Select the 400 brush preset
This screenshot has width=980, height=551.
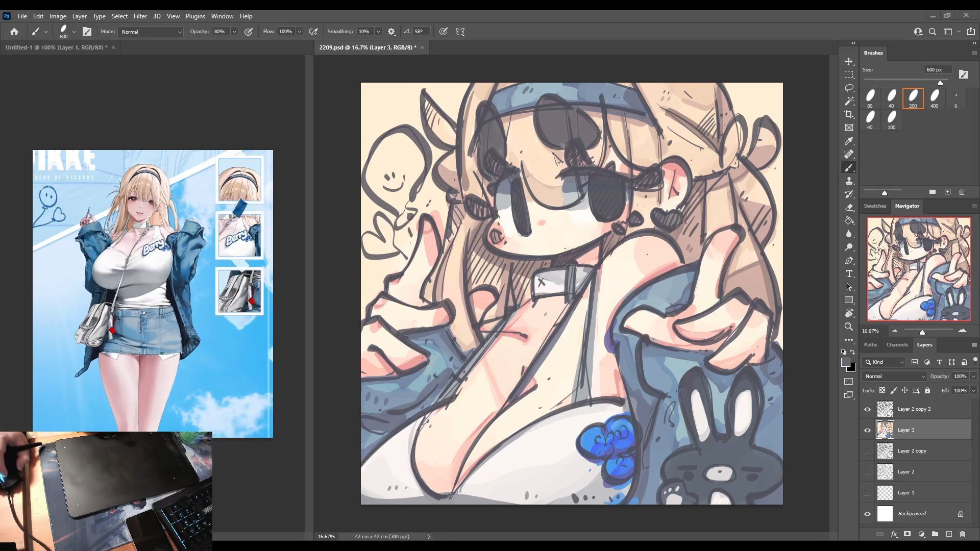[934, 98]
